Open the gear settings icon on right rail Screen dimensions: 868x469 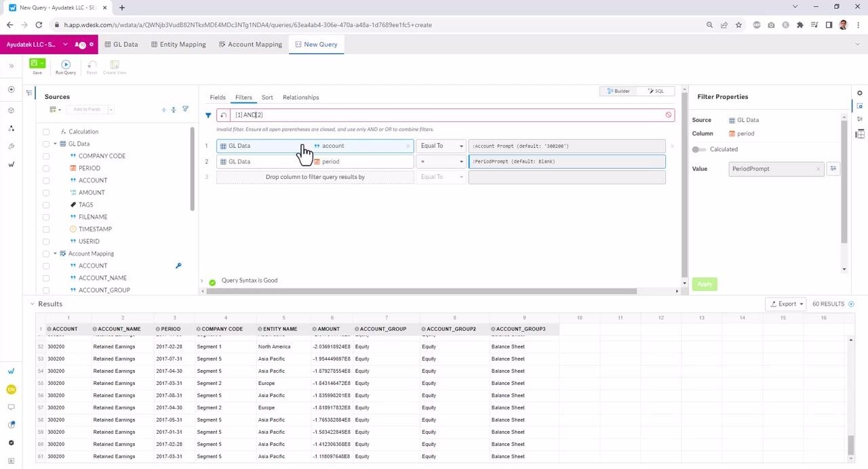pyautogui.click(x=860, y=93)
